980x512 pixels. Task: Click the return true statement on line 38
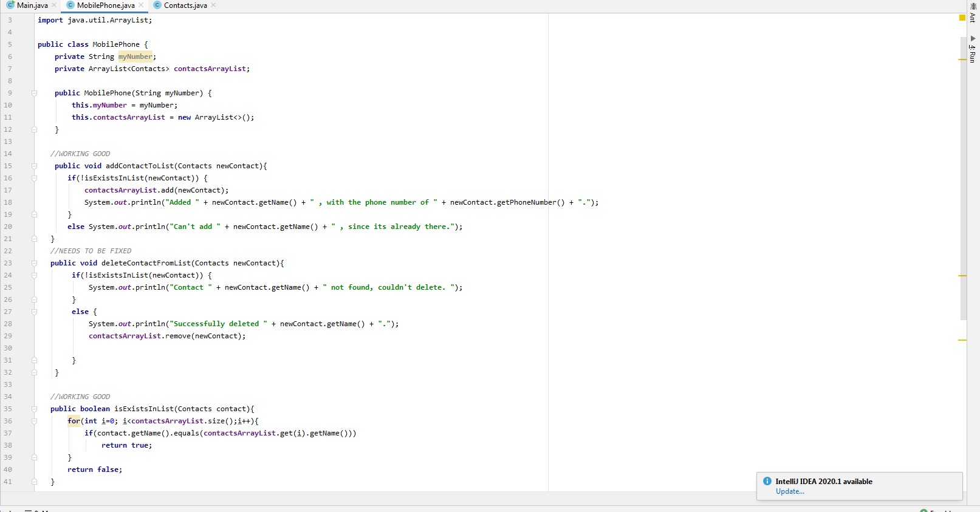click(x=126, y=445)
